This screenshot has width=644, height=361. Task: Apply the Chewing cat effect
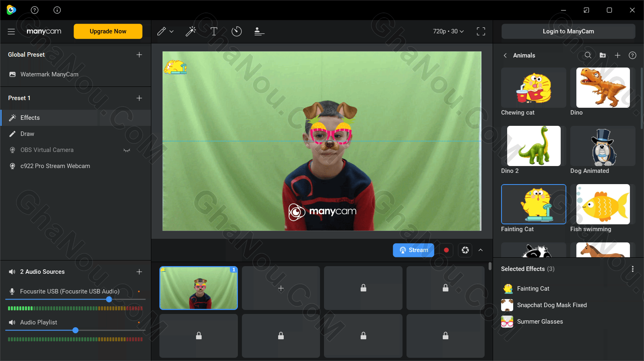[x=534, y=88]
